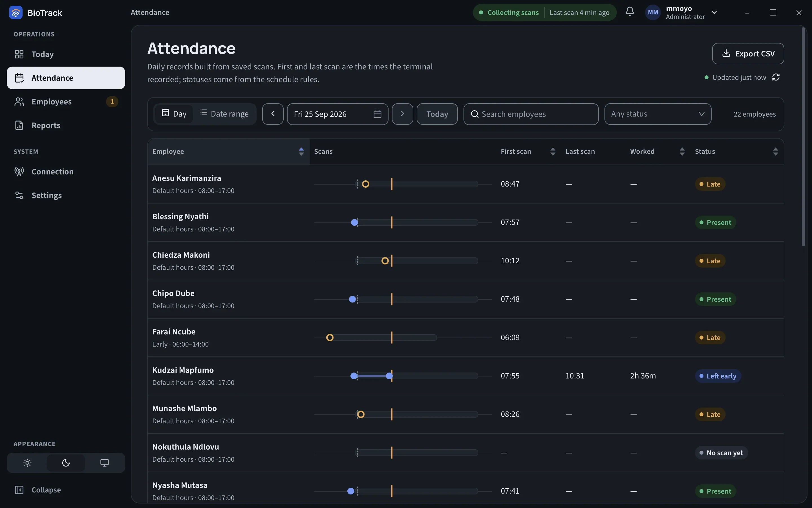This screenshot has width=812, height=508.
Task: Expand the mmoyo account menu chevron
Action: click(x=714, y=12)
